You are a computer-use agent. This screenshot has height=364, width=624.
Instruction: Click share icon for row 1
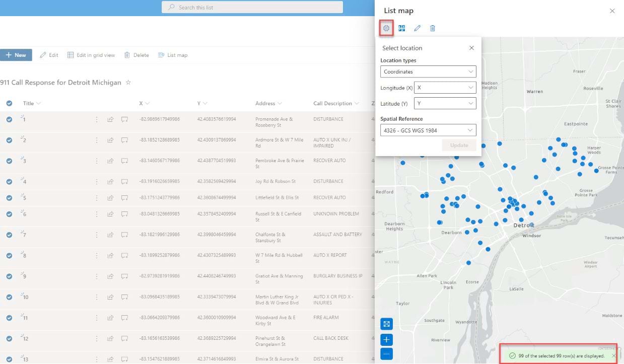[x=110, y=119]
